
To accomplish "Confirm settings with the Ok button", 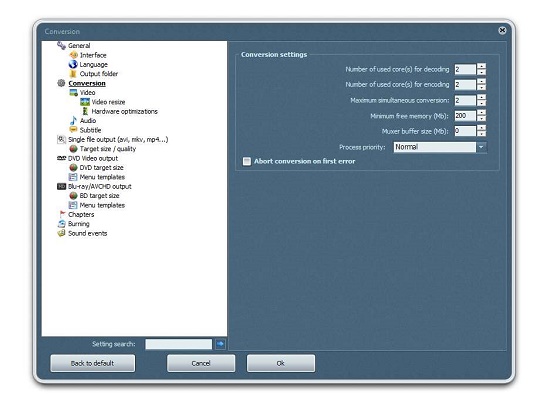I will tap(281, 363).
